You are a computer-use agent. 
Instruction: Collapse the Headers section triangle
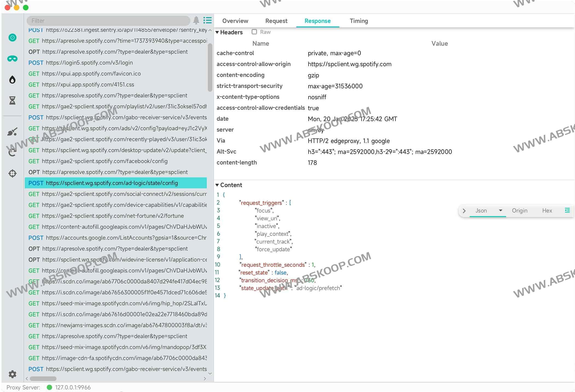point(217,32)
